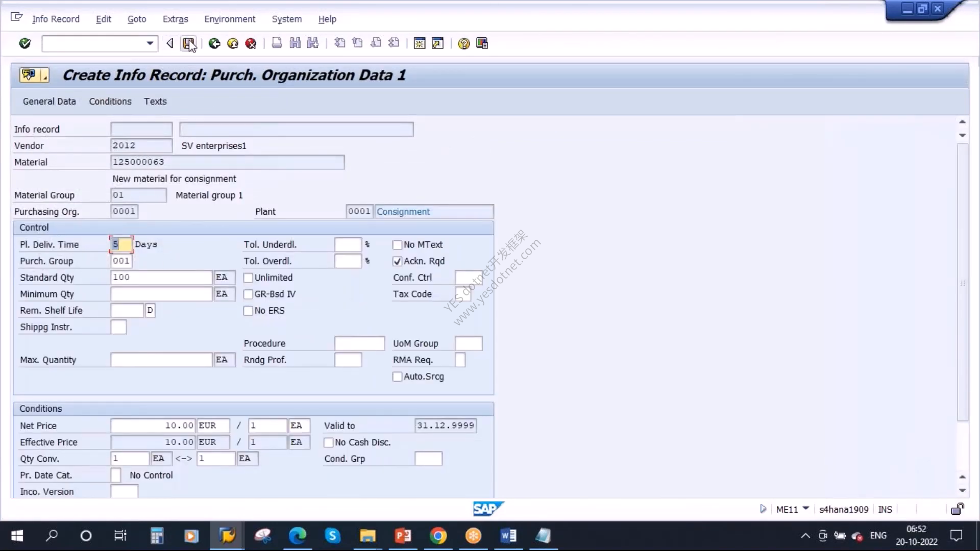980x551 pixels.
Task: Click the Find Next binoculars icon
Action: point(313,43)
